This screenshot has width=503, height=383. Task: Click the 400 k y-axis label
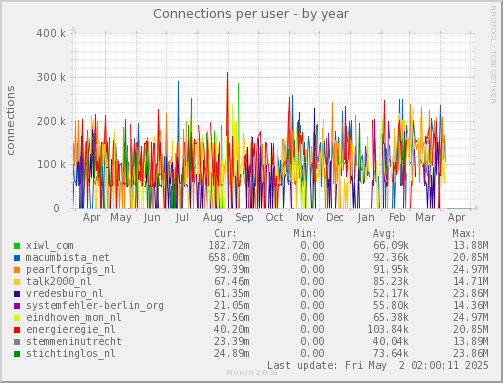[x=51, y=33]
